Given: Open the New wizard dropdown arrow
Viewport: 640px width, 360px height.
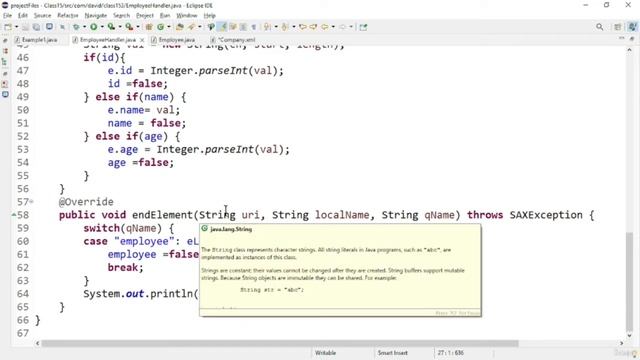Looking at the screenshot, I should [x=16, y=27].
